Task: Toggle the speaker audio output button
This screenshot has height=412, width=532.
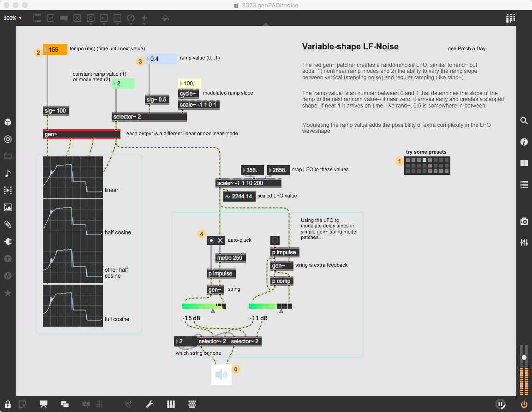Action: pos(221,374)
